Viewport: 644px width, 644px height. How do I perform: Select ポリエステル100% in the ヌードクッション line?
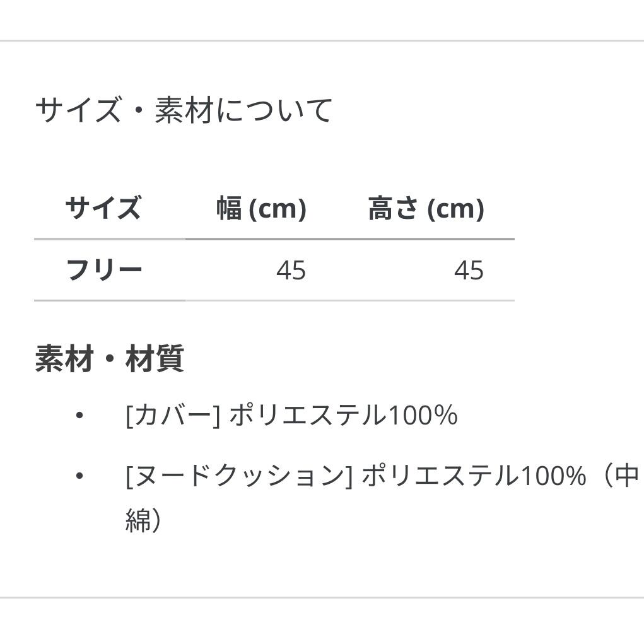coord(474,476)
